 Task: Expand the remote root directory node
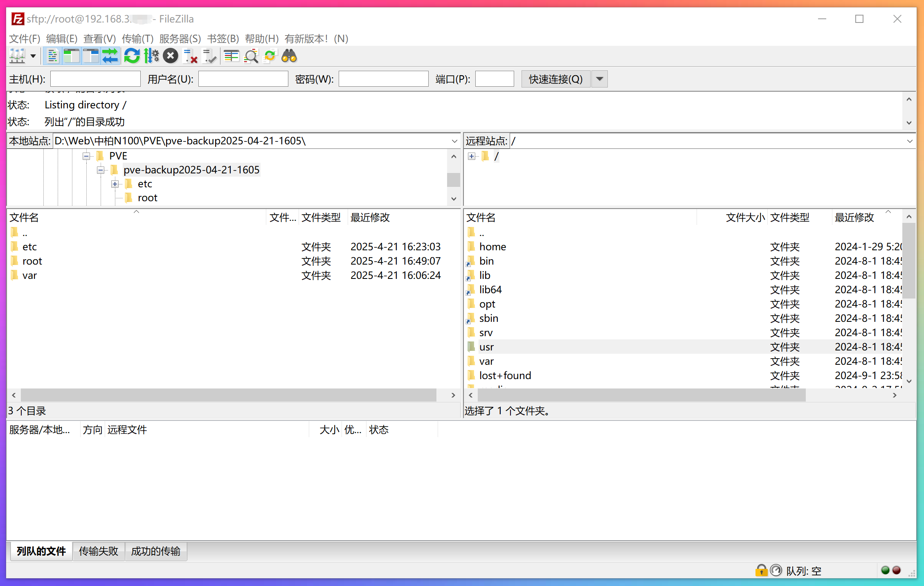click(x=471, y=156)
